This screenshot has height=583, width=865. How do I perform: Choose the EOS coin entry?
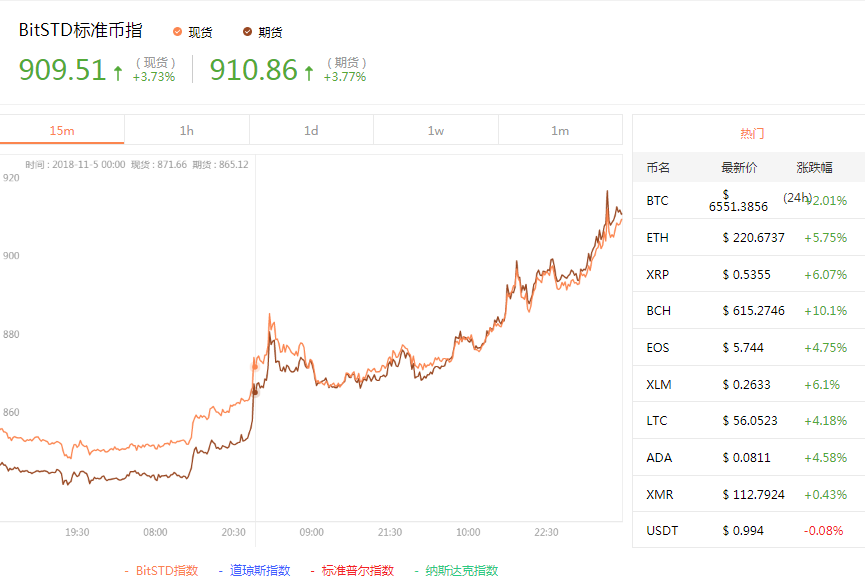pos(749,347)
